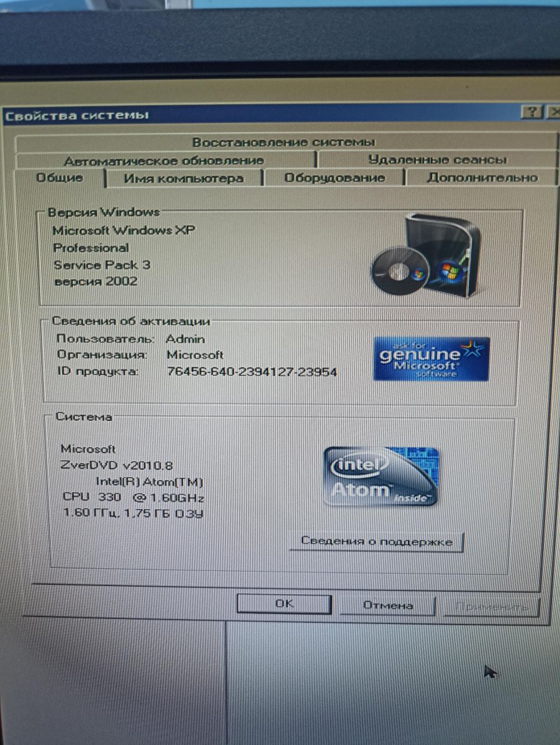The image size is (560, 745).
Task: Click the CPU 330 @ 1.60GHz line
Action: pos(133,498)
